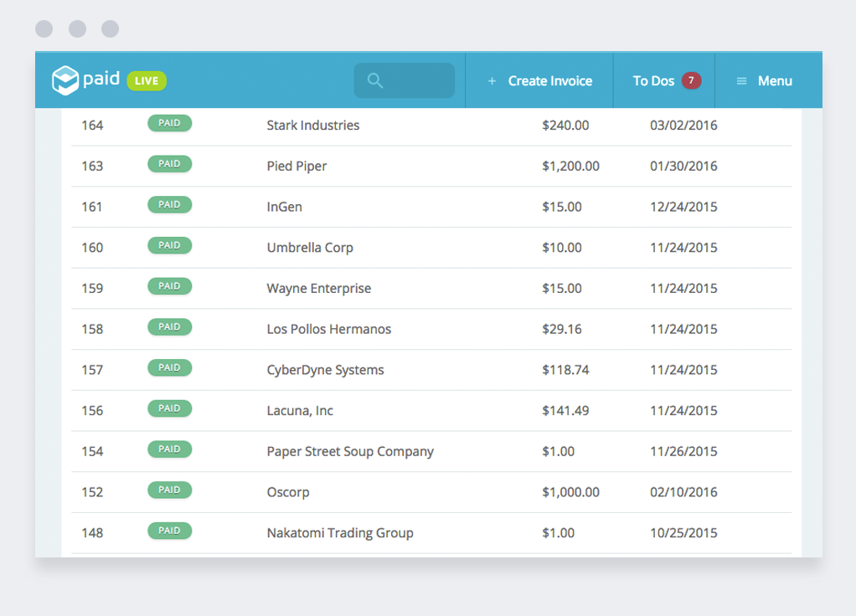Select Paper Street Soup Company name
The height and width of the screenshot is (616, 856).
[x=350, y=451]
